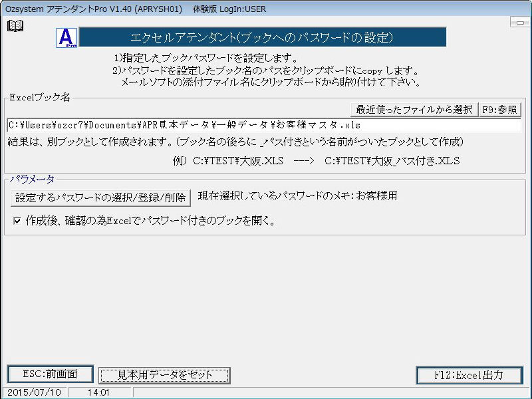
Task: Uncheck 作成後、確認の為Excelでパスワード付きのブックを開く
Action: [x=17, y=221]
